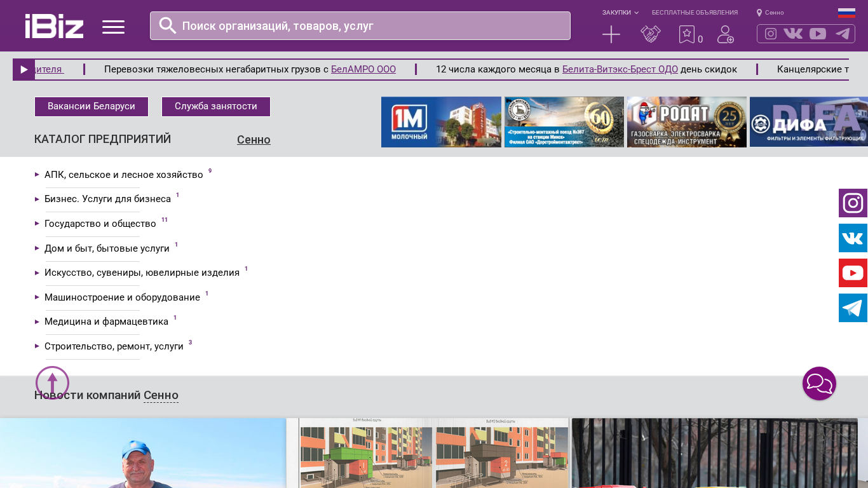This screenshot has height=488, width=868.
Task: Open the chat bubble widget
Action: click(819, 384)
